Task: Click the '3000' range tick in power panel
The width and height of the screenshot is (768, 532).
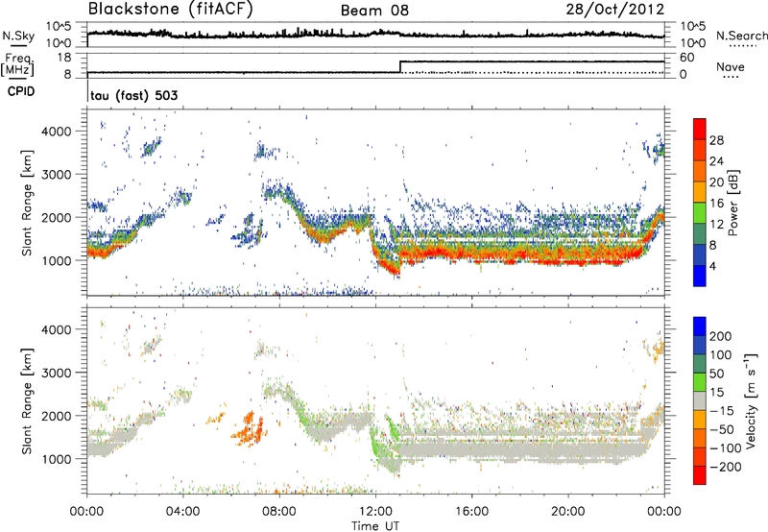Action: pyautogui.click(x=56, y=175)
